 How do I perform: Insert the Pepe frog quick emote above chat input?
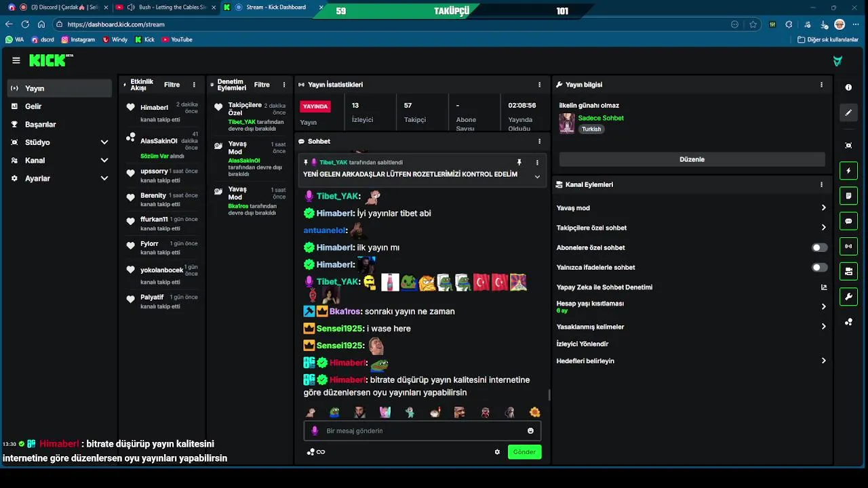(334, 412)
